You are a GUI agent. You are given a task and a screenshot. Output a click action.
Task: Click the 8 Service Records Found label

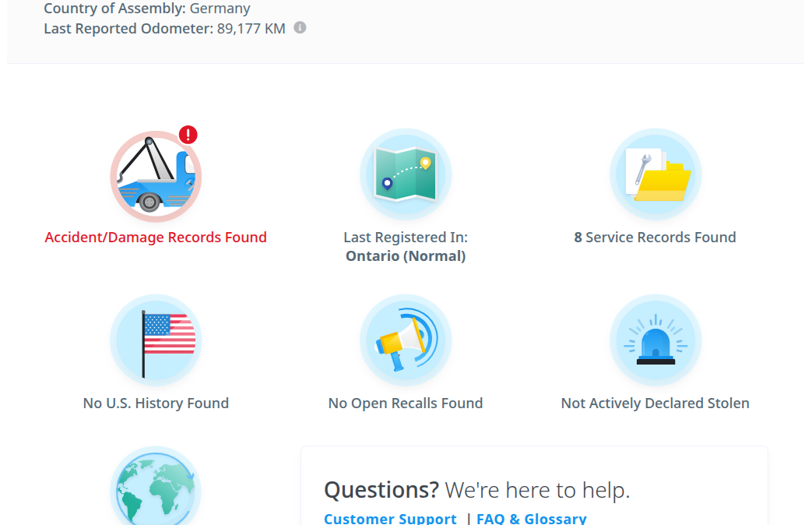(655, 238)
